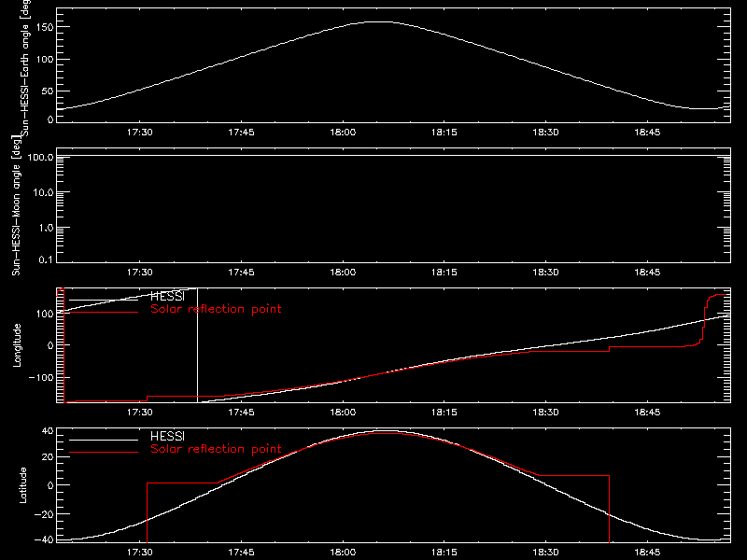
Task: Select HESSI legend label in Latitude plot
Action: [167, 436]
